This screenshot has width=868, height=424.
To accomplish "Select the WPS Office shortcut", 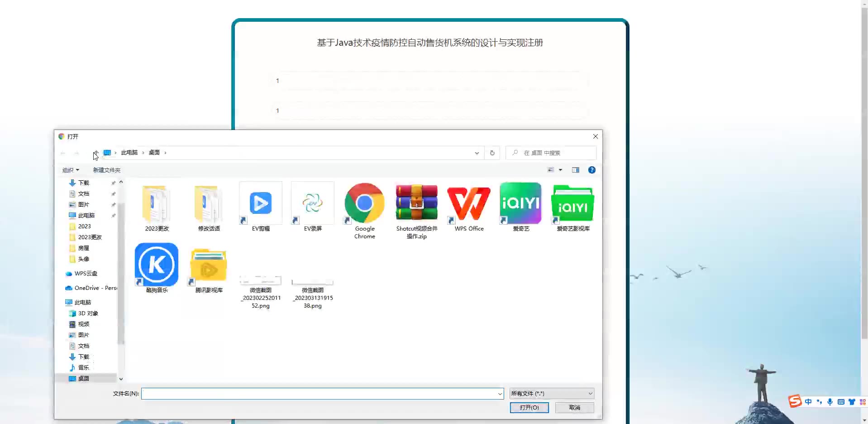I will click(x=469, y=208).
